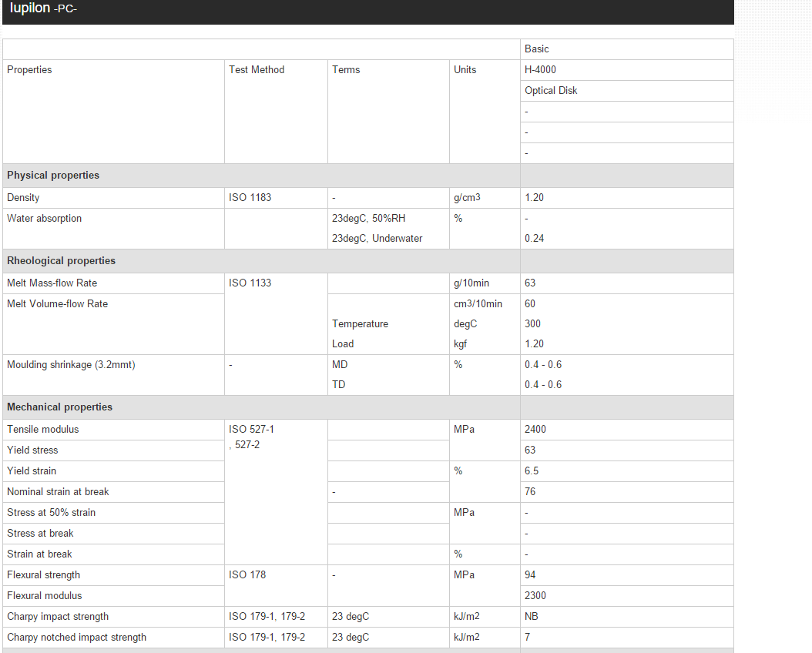Click the 94 flexural strength value
812x653 pixels.
point(530,575)
